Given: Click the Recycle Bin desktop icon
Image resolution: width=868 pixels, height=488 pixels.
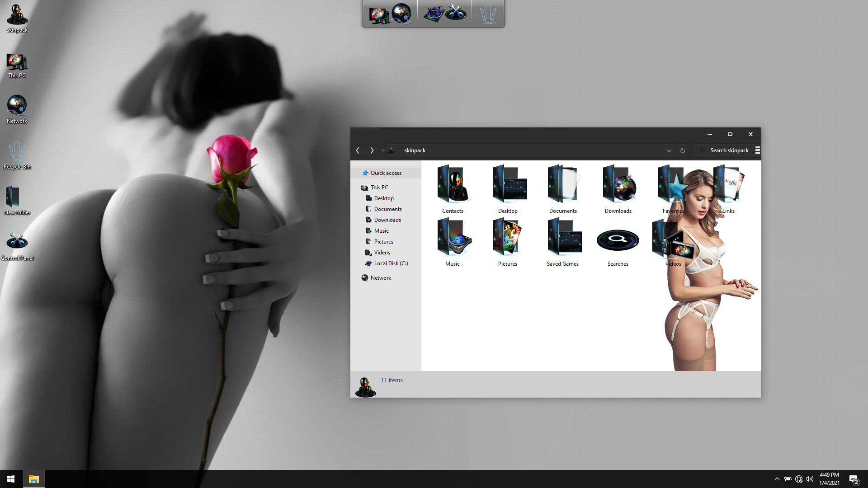Looking at the screenshot, I should pyautogui.click(x=17, y=152).
